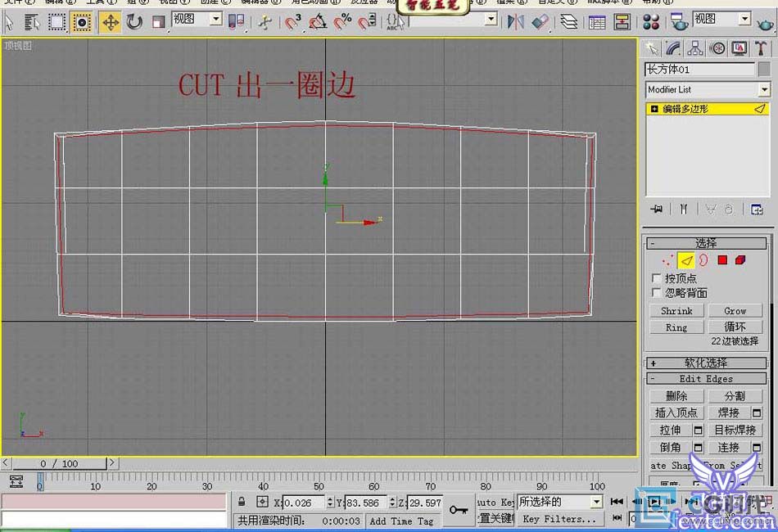Click the Mirror tool icon
This screenshot has width=778, height=532.
pyautogui.click(x=515, y=22)
